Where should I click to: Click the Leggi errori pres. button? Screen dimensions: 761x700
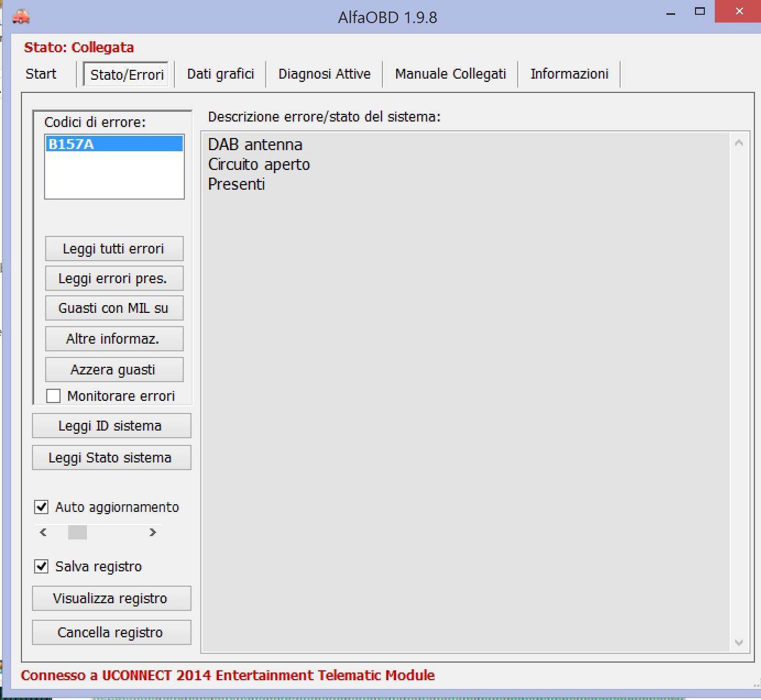114,279
